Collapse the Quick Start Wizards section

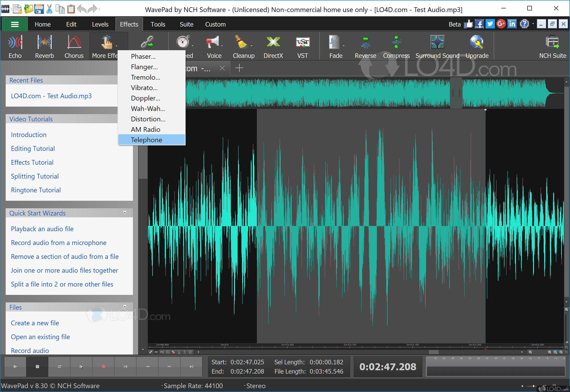125,213
